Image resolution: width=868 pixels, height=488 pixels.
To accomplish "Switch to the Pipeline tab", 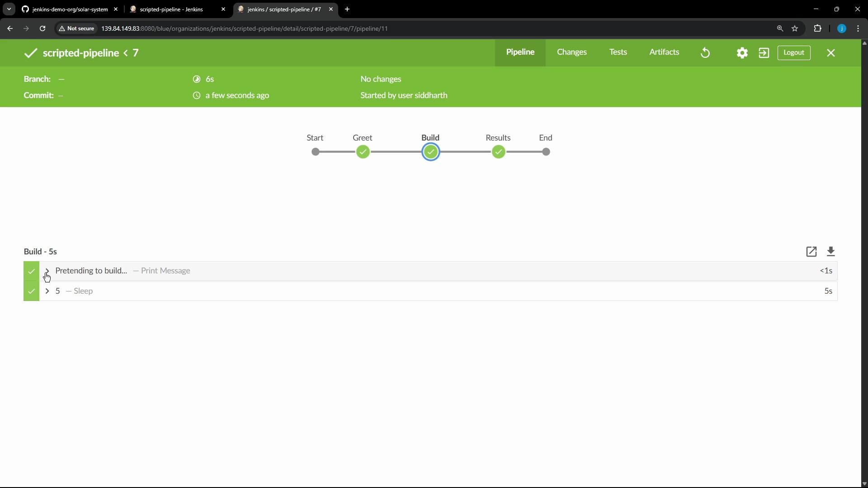I will coord(520,52).
